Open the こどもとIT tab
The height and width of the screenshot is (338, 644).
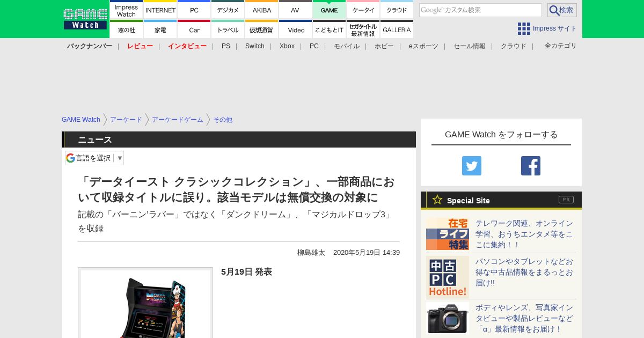coord(329,30)
